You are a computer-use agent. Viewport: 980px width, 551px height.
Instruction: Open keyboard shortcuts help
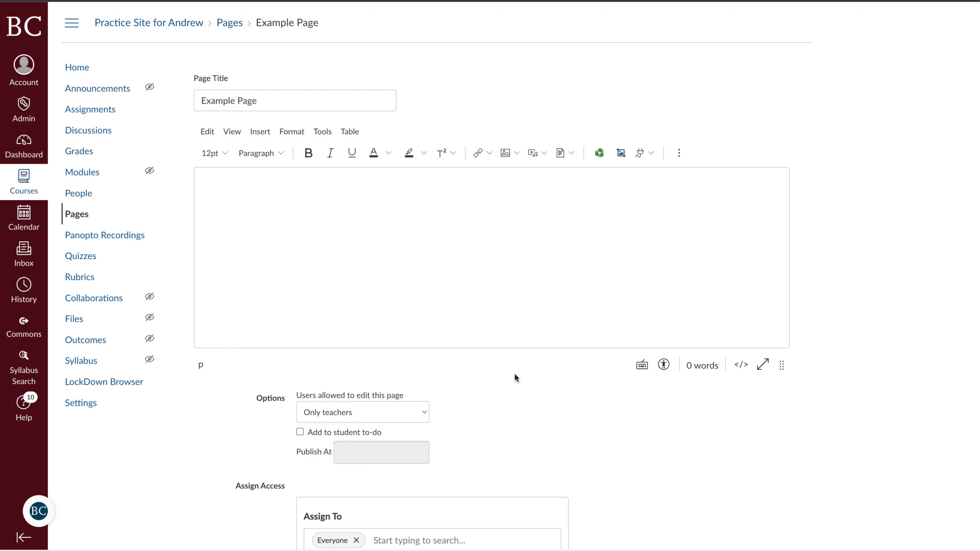coord(642,365)
